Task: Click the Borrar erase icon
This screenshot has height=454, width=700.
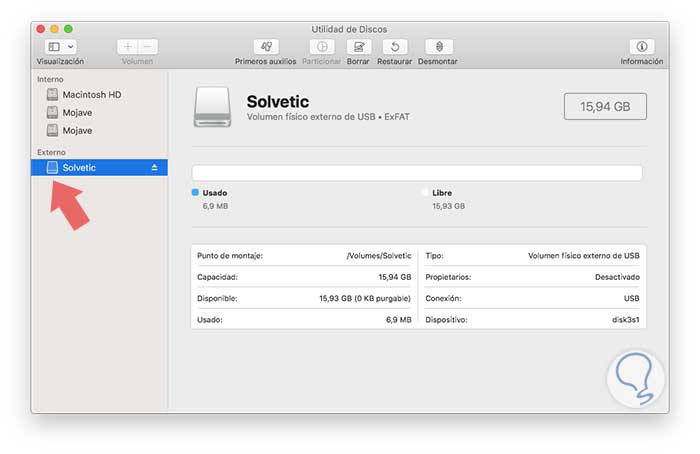Action: pos(358,47)
